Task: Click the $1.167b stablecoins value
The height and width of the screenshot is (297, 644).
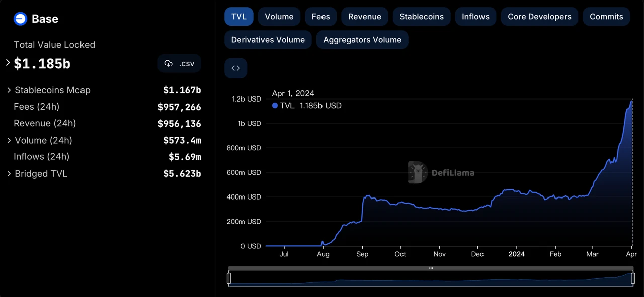Action: (x=182, y=90)
